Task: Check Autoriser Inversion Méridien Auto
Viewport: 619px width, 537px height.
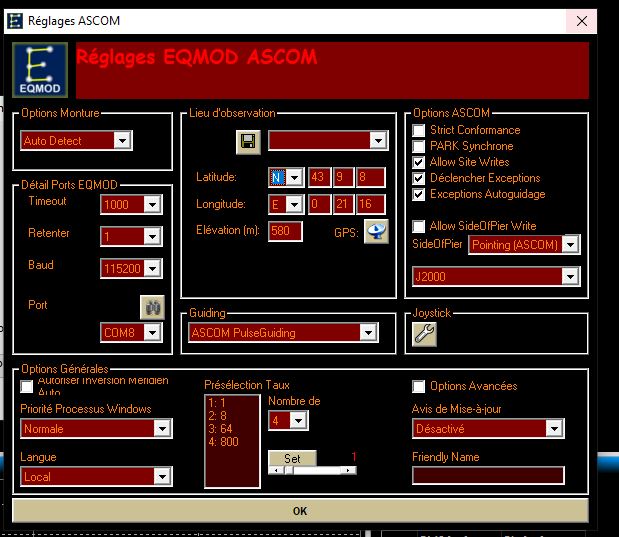Action: click(x=27, y=386)
